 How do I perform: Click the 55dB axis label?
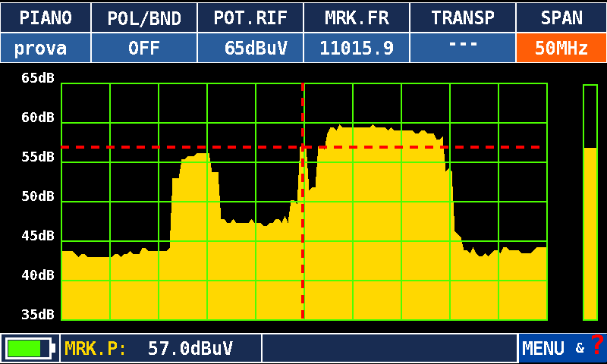click(38, 157)
